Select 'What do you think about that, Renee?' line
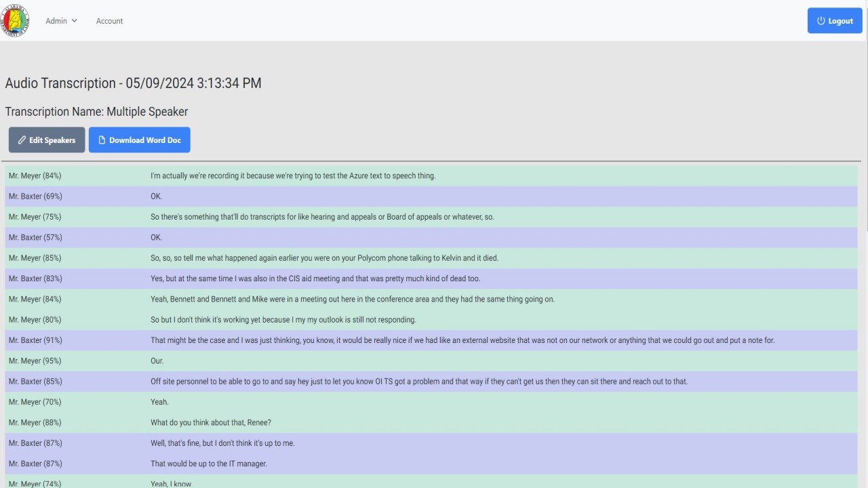868x488 pixels. [211, 423]
